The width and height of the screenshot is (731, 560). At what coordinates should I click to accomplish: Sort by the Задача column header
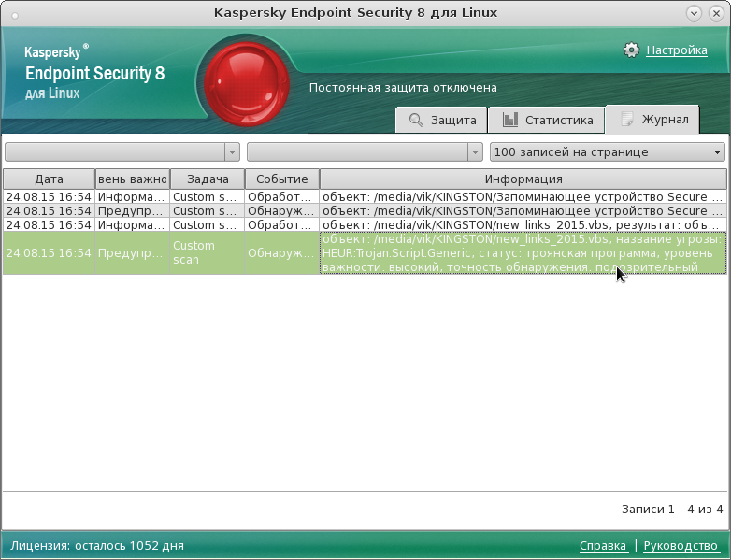click(208, 179)
